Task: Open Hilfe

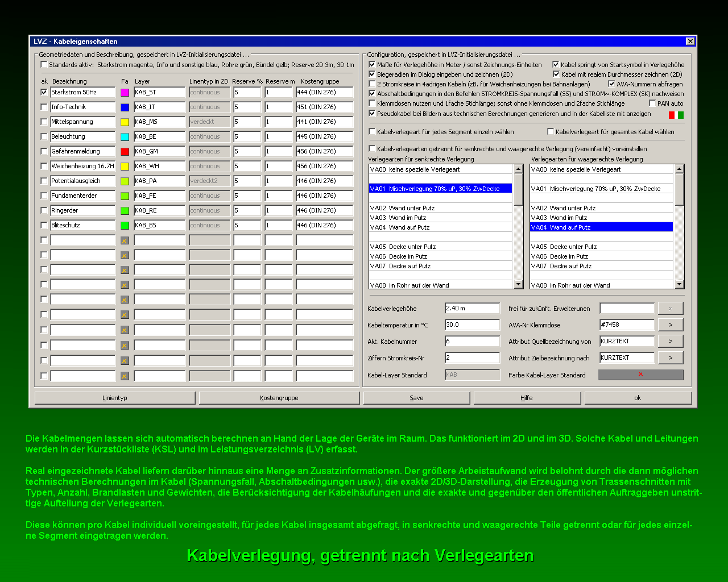Action: pyautogui.click(x=527, y=398)
